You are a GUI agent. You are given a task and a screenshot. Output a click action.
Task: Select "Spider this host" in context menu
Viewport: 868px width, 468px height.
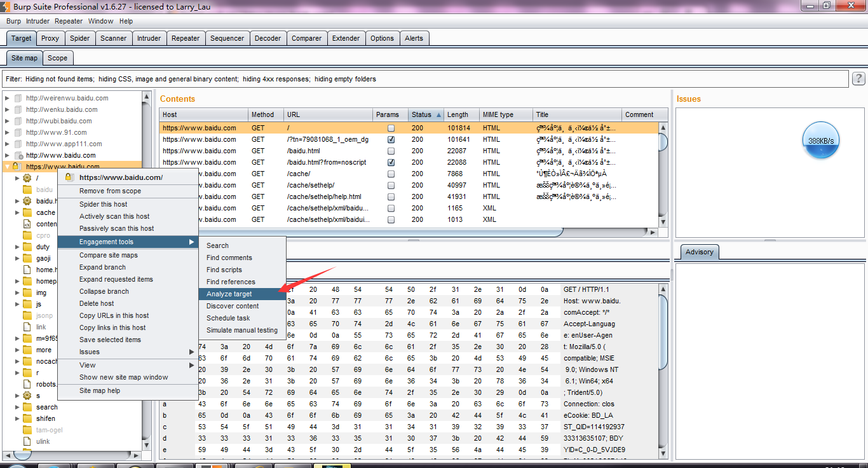coord(103,204)
